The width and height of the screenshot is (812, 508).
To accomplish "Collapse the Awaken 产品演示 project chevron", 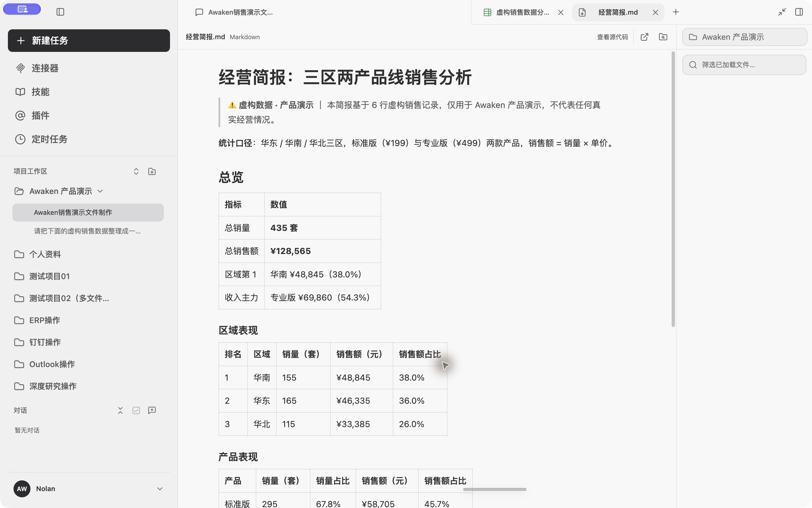I will [100, 191].
